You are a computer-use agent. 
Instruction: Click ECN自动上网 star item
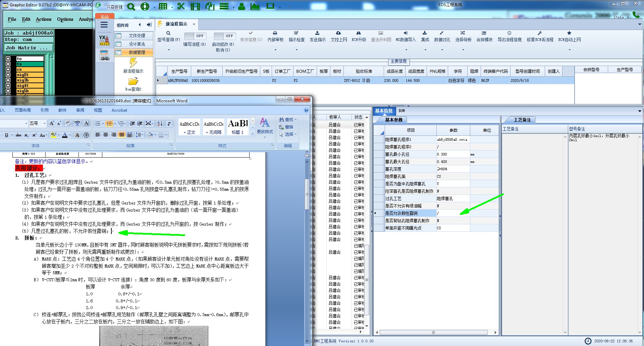pos(569,36)
